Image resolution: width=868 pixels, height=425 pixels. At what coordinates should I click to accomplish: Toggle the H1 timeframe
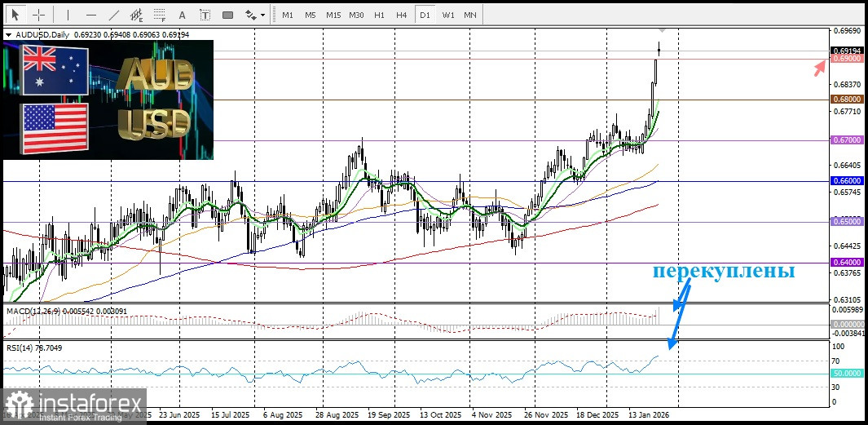379,15
